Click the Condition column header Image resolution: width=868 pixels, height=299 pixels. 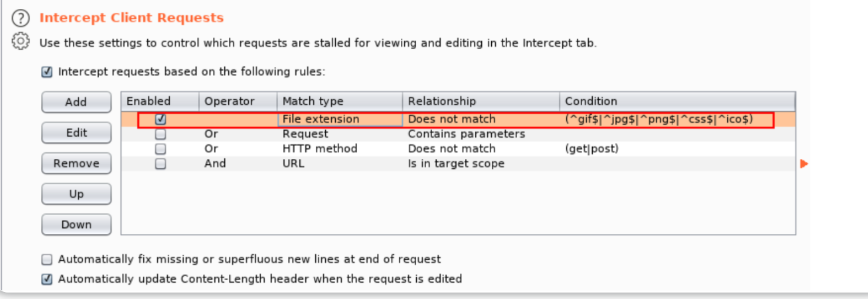click(591, 101)
